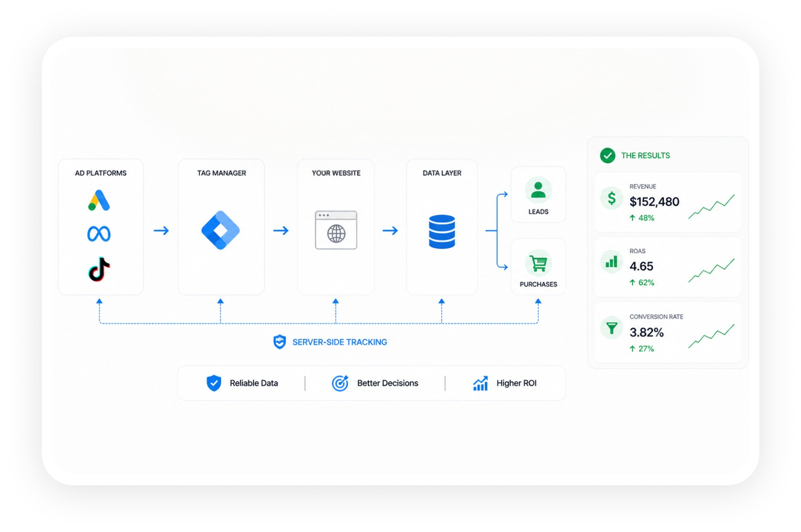This screenshot has height=532, width=801.
Task: Click the Meta infinity logo icon
Action: [99, 234]
